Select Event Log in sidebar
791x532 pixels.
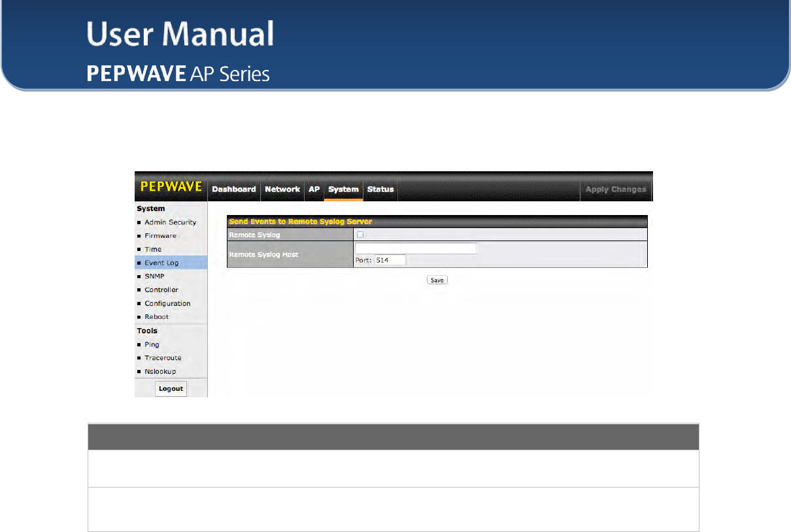(x=161, y=263)
